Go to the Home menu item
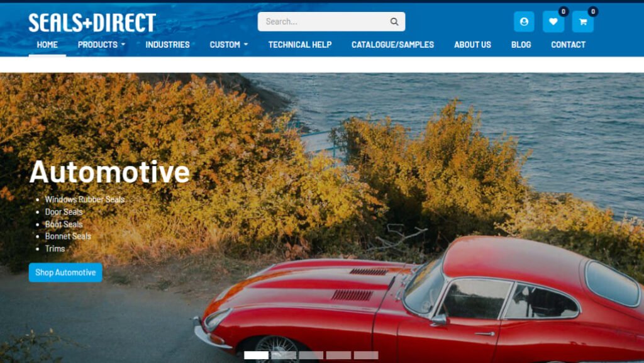The image size is (644, 363). click(x=47, y=45)
